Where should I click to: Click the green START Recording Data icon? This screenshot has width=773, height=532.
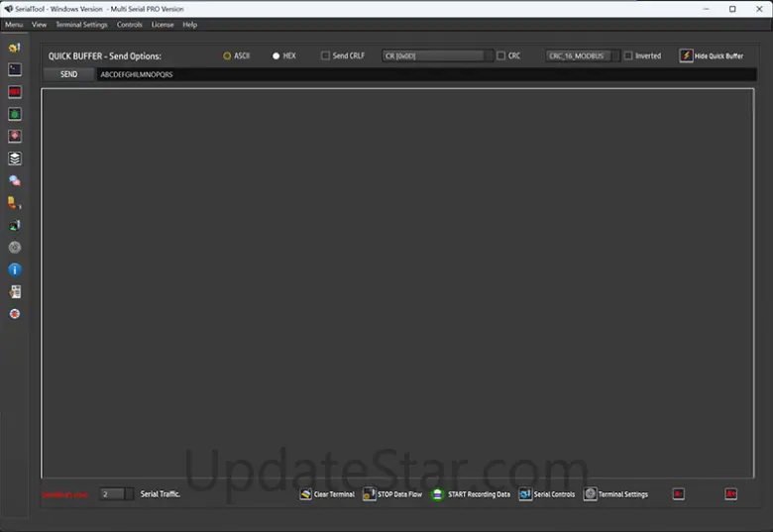click(437, 494)
